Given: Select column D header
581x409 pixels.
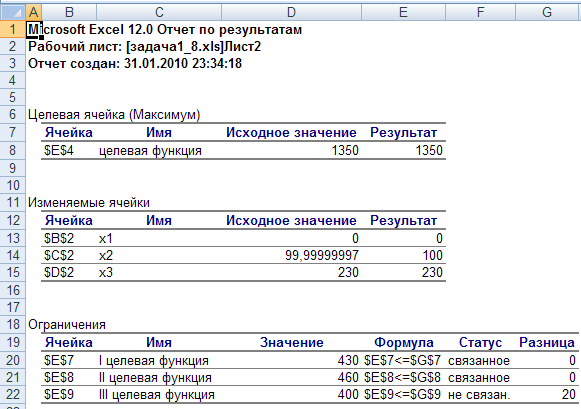Looking at the screenshot, I should (291, 12).
